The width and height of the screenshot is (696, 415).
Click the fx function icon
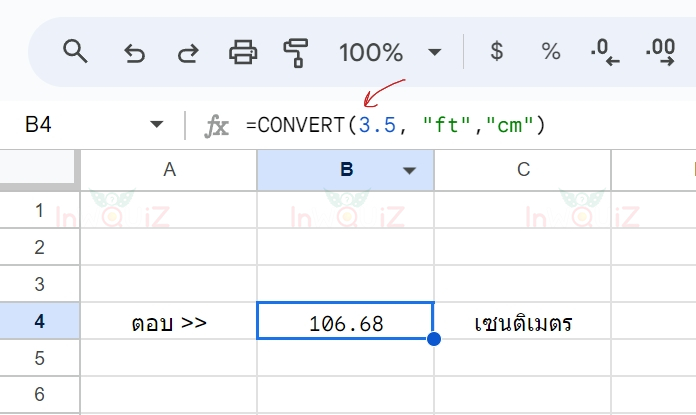click(217, 126)
